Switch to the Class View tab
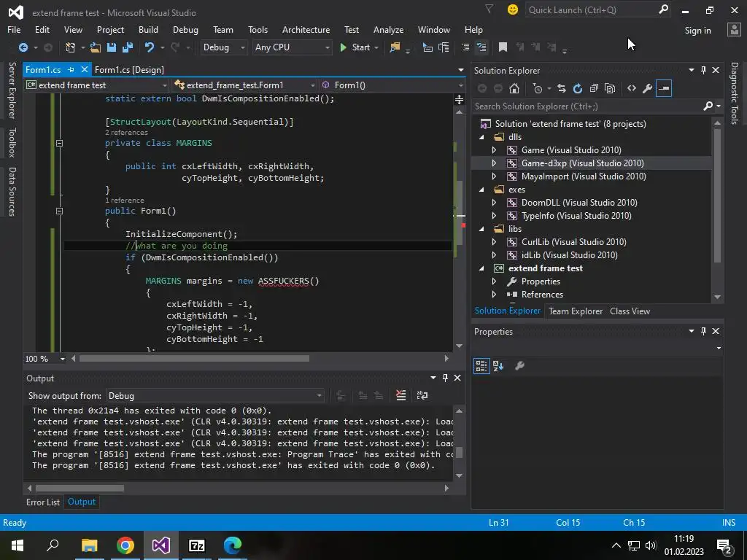The image size is (747, 560). click(630, 311)
